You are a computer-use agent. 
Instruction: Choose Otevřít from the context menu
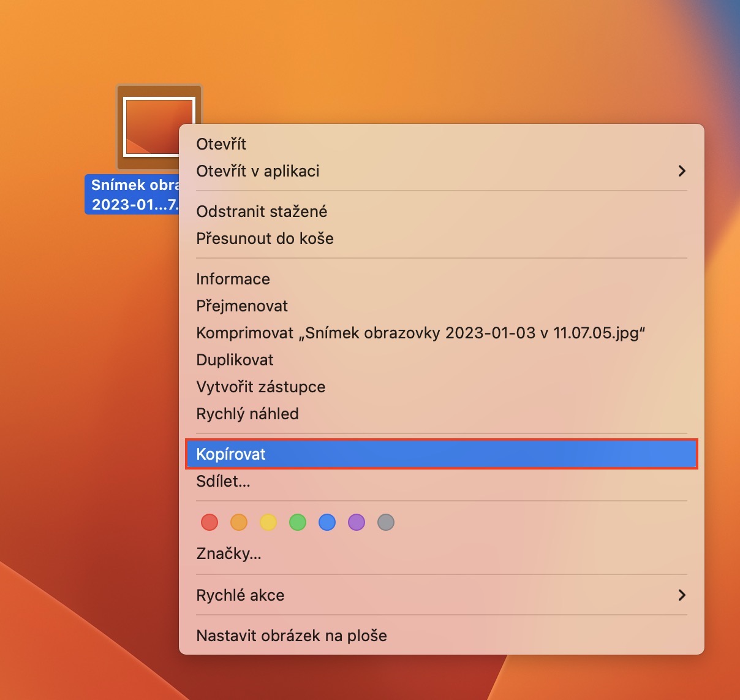pyautogui.click(x=441, y=144)
